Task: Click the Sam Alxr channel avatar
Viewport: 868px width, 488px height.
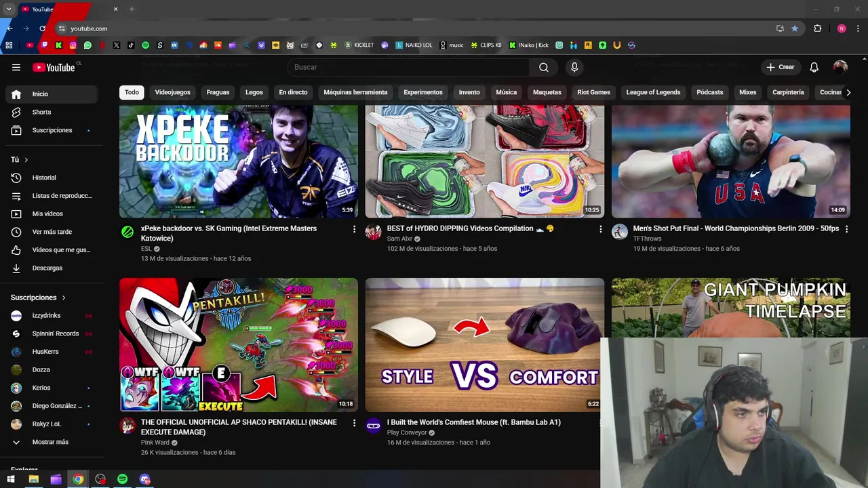Action: (x=373, y=232)
